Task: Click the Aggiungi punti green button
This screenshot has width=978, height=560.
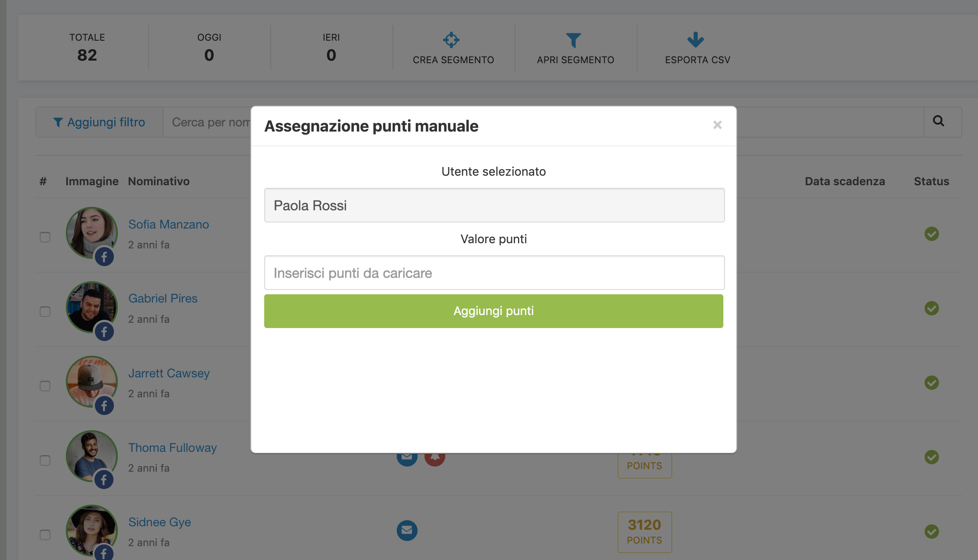Action: coord(494,311)
